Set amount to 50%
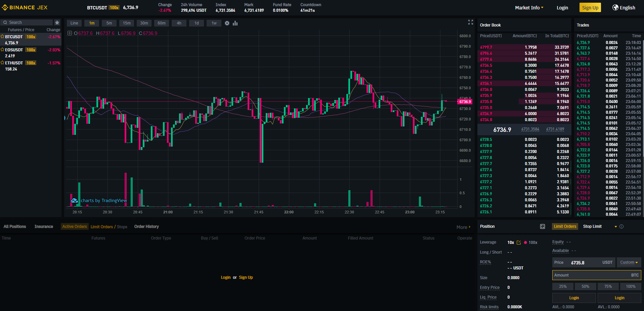The image size is (644, 311). pyautogui.click(x=586, y=287)
